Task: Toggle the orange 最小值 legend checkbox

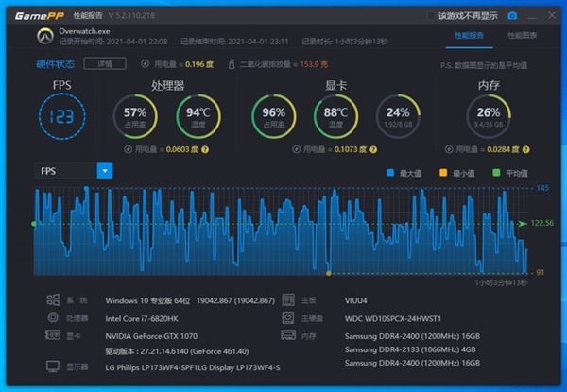Action: click(441, 172)
